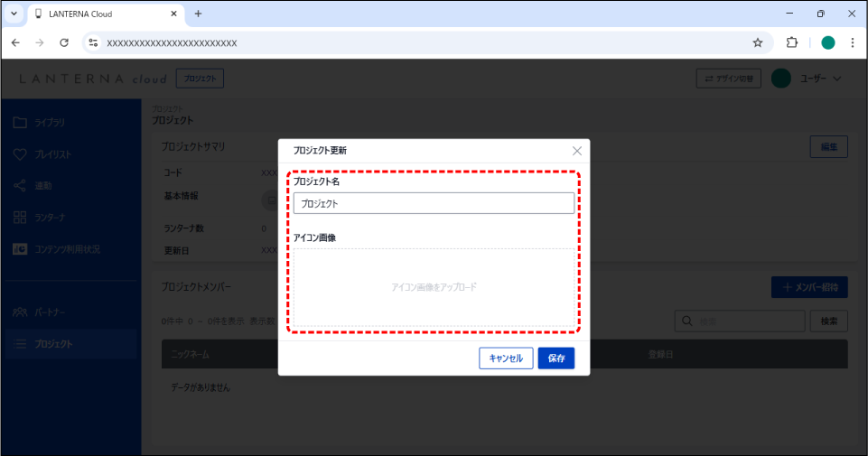Image resolution: width=868 pixels, height=456 pixels.
Task: Click the content usage icon in sidebar
Action: (x=20, y=248)
